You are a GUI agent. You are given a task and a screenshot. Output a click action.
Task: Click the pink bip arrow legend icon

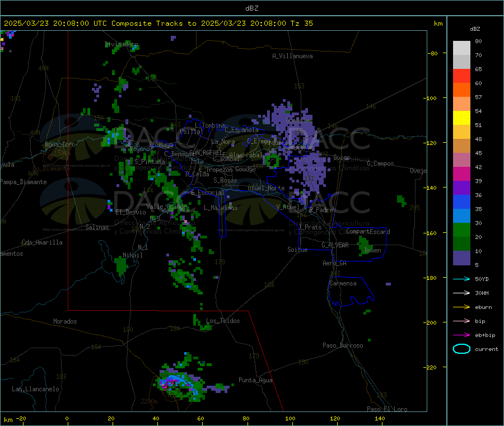(461, 321)
